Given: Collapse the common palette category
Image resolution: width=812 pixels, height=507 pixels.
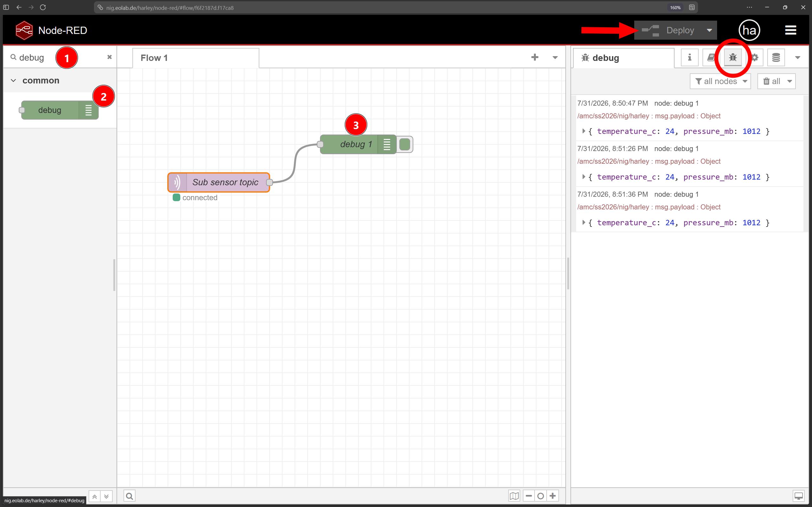Looking at the screenshot, I should pyautogui.click(x=60, y=81).
